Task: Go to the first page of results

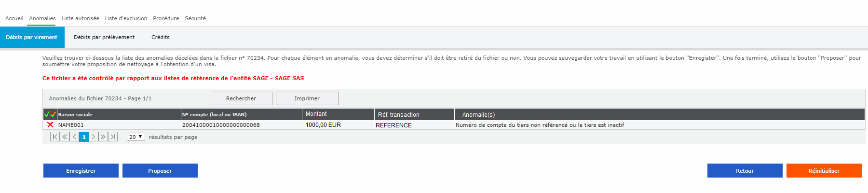Action: (x=55, y=137)
